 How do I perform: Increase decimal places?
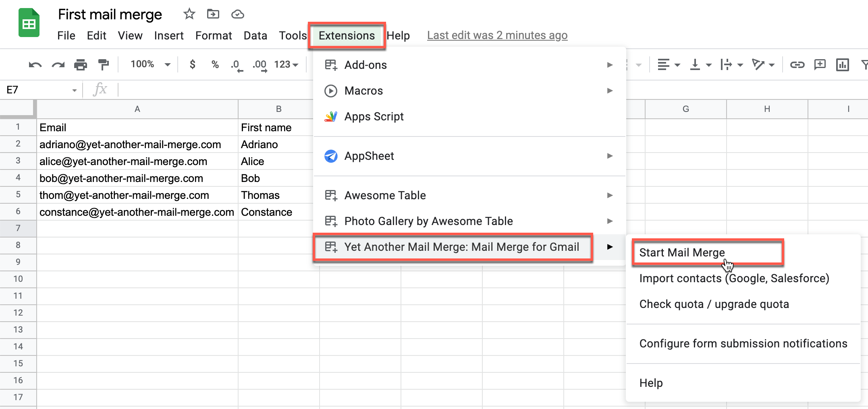tap(259, 64)
